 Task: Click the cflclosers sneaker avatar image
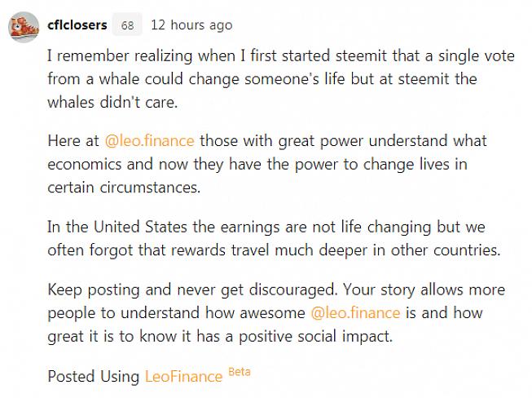pyautogui.click(x=24, y=26)
